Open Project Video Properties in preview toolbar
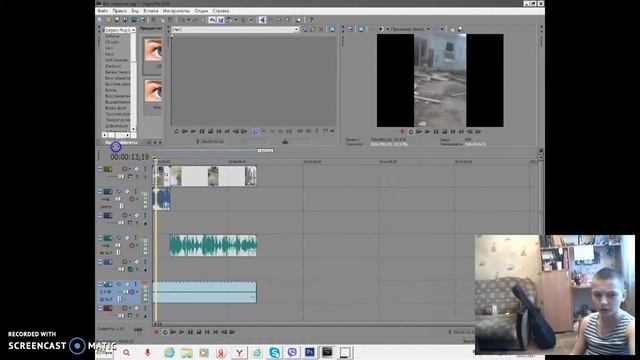The height and width of the screenshot is (360, 640). (350, 29)
